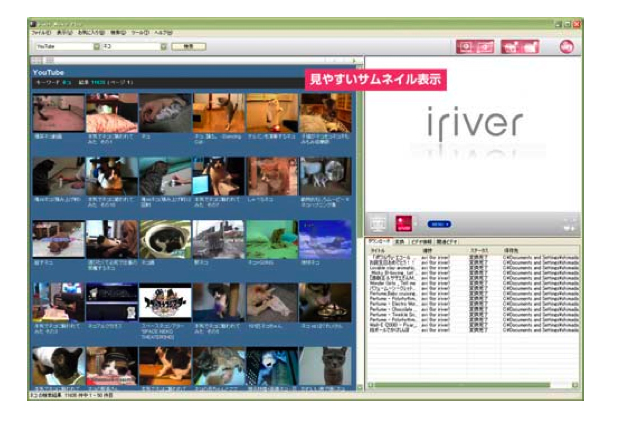The image size is (617, 426).
Task: Open the ヘルプ (Help) menu
Action: coord(162,33)
